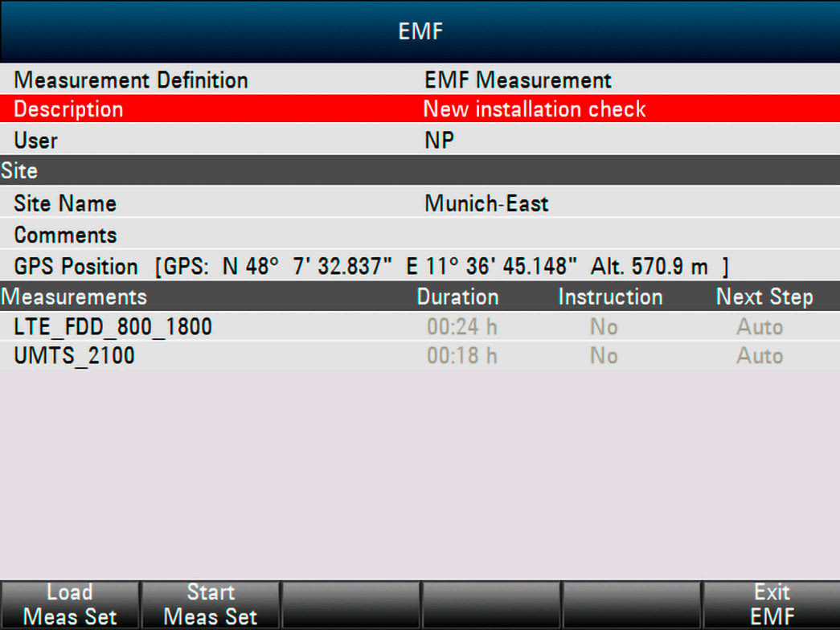
Task: Click Instruction 'No' in UMTS_2100 row
Action: click(x=604, y=356)
